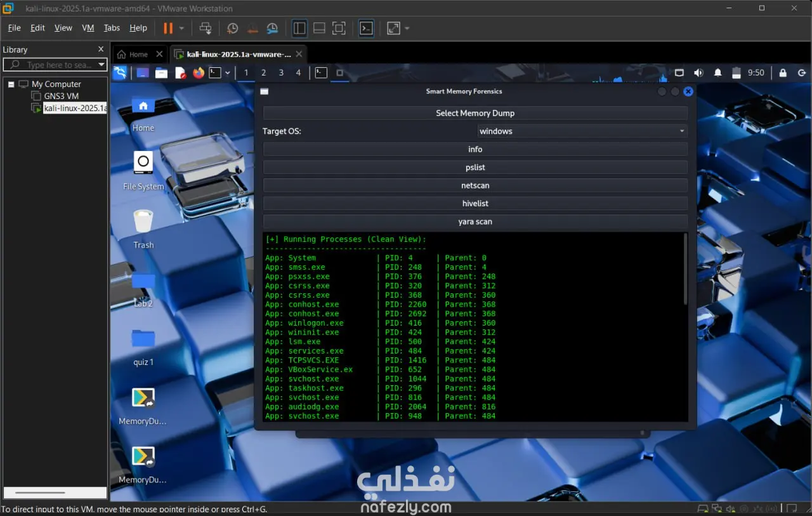This screenshot has height=516, width=812.
Task: Launch the text editor from the Kali panel
Action: [180, 73]
